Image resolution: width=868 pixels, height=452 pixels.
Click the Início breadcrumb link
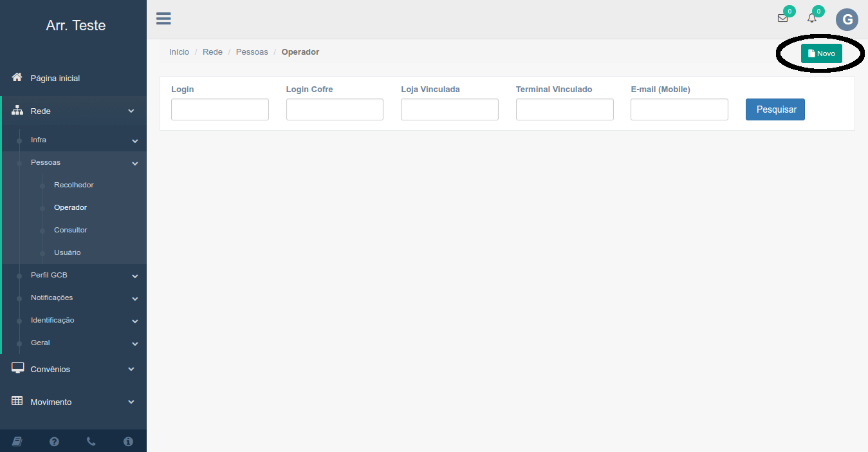179,52
